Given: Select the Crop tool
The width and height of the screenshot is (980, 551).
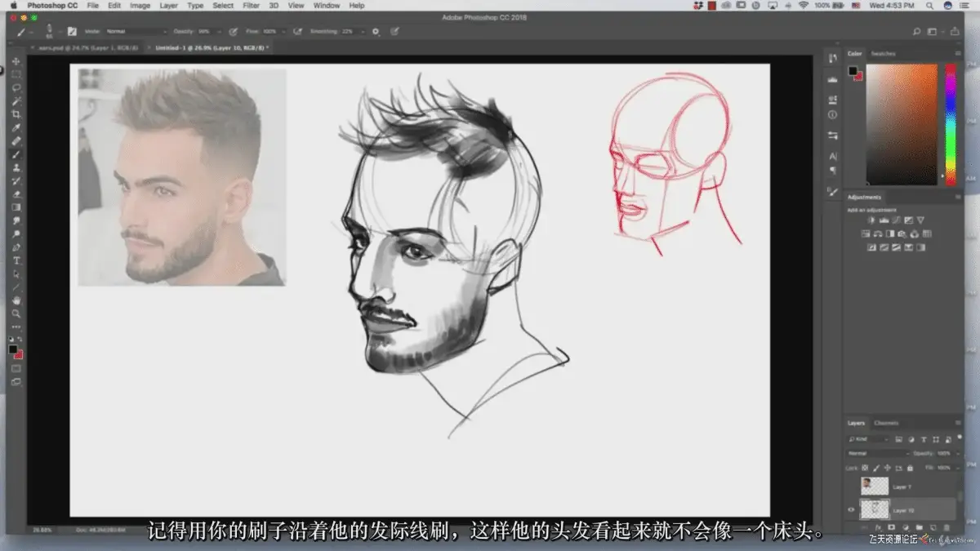Looking at the screenshot, I should tap(16, 114).
